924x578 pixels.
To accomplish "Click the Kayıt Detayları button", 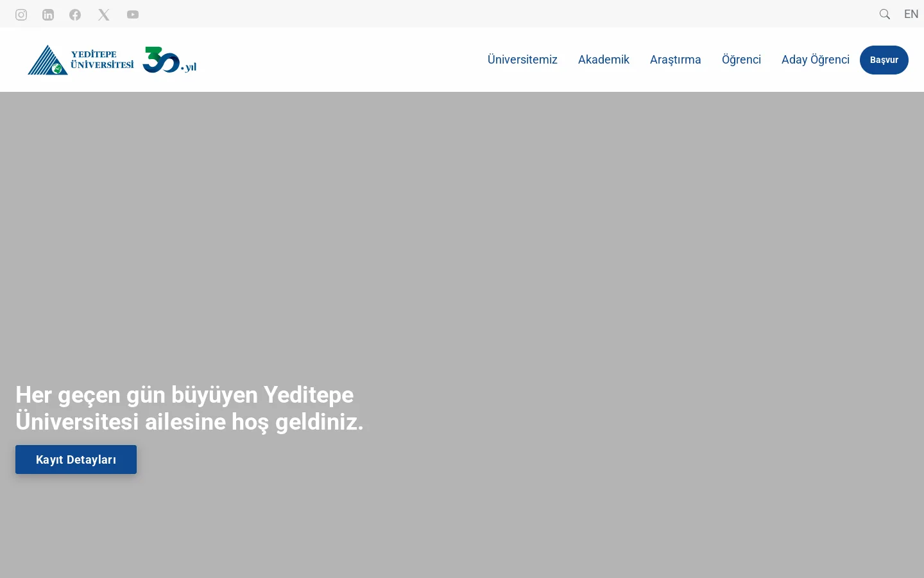I will click(76, 460).
